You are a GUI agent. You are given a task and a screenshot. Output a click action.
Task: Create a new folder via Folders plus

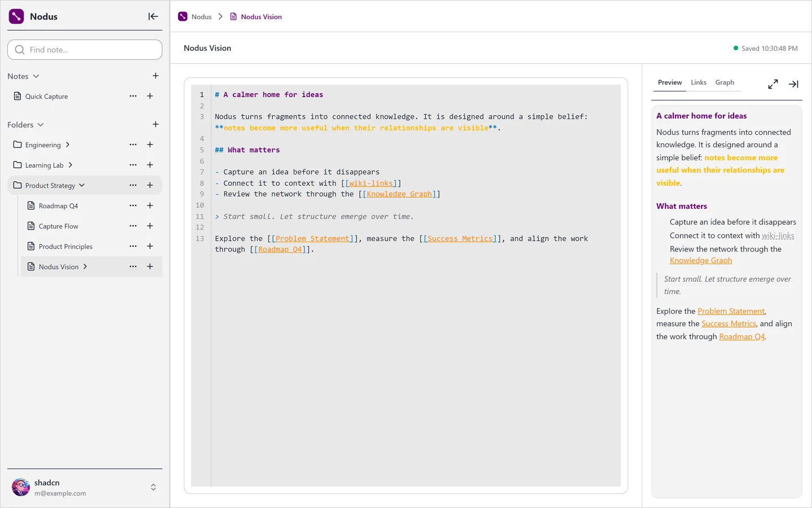click(156, 124)
